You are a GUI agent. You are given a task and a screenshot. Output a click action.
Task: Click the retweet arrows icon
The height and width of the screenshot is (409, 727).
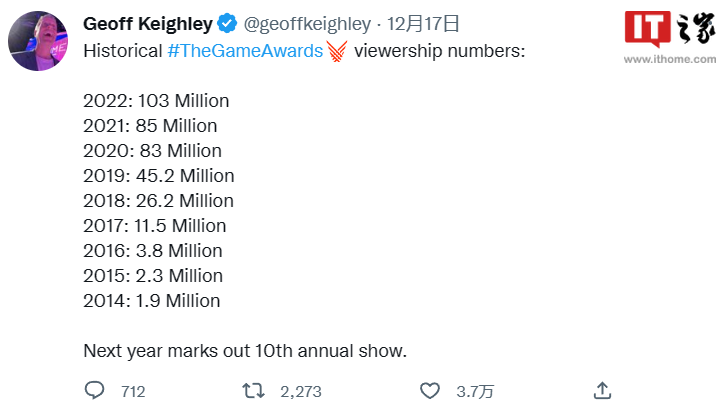coord(254,391)
